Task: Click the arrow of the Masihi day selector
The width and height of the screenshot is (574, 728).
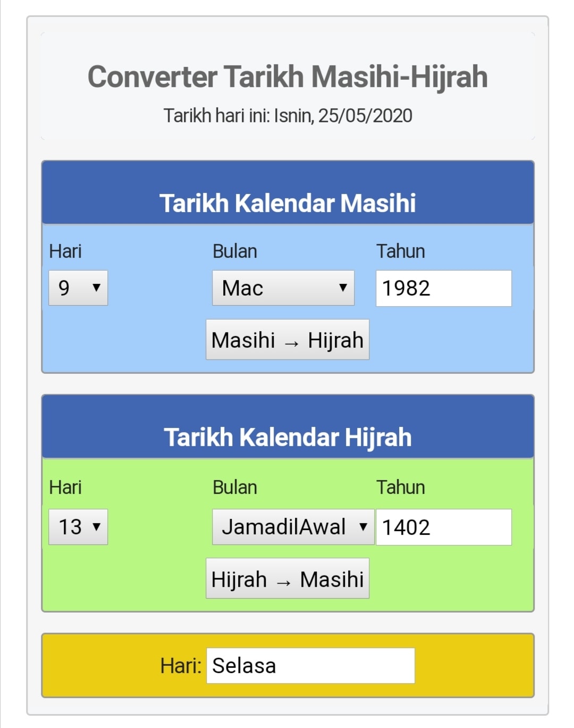Action: point(96,288)
